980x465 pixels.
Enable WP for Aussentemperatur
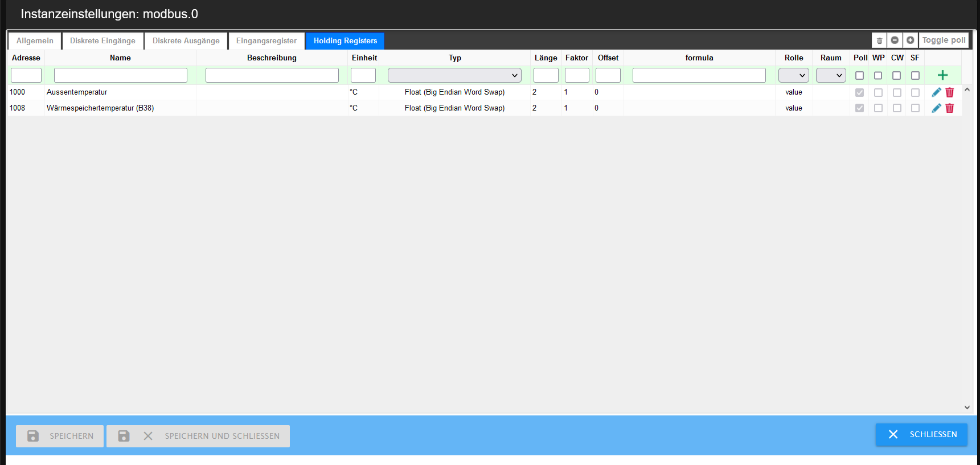[878, 92]
